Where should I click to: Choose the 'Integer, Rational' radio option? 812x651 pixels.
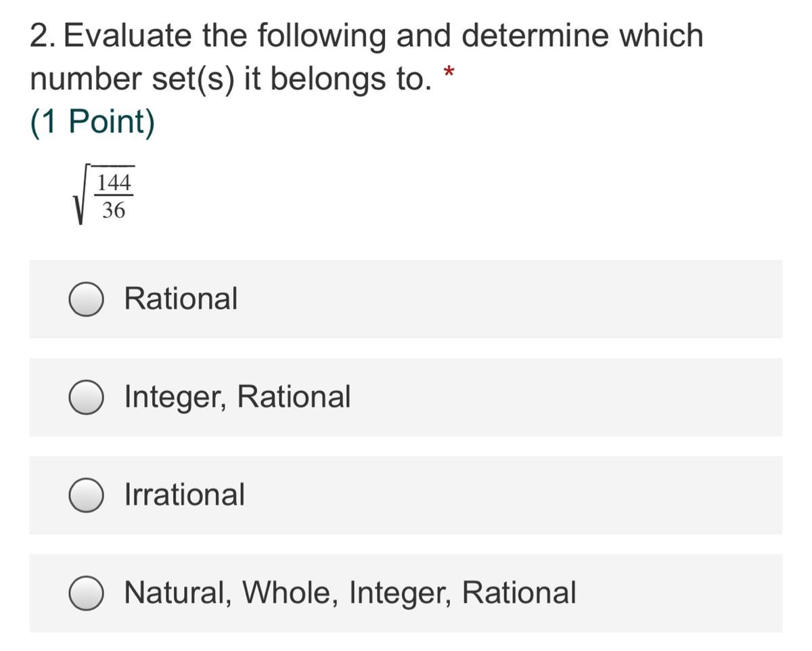coord(86,397)
